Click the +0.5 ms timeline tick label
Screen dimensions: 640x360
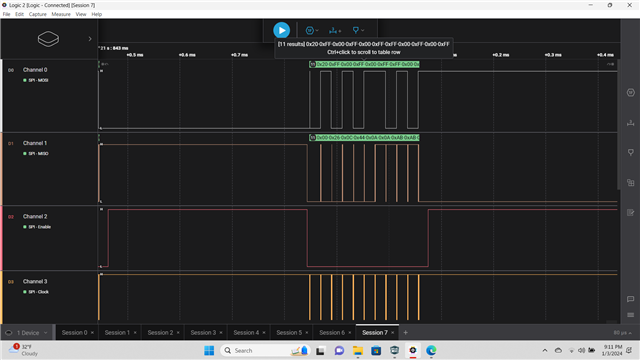pos(135,55)
